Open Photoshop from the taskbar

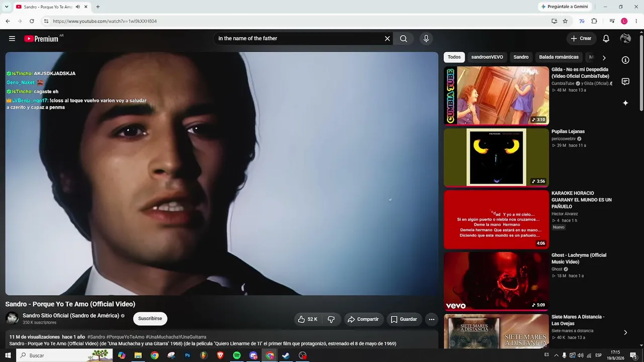pyautogui.click(x=188, y=355)
